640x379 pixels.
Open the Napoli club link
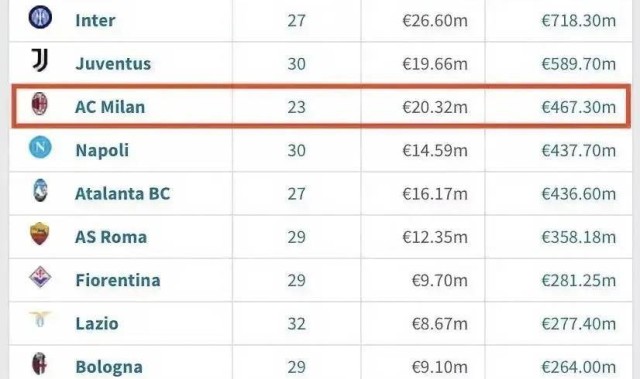point(102,151)
